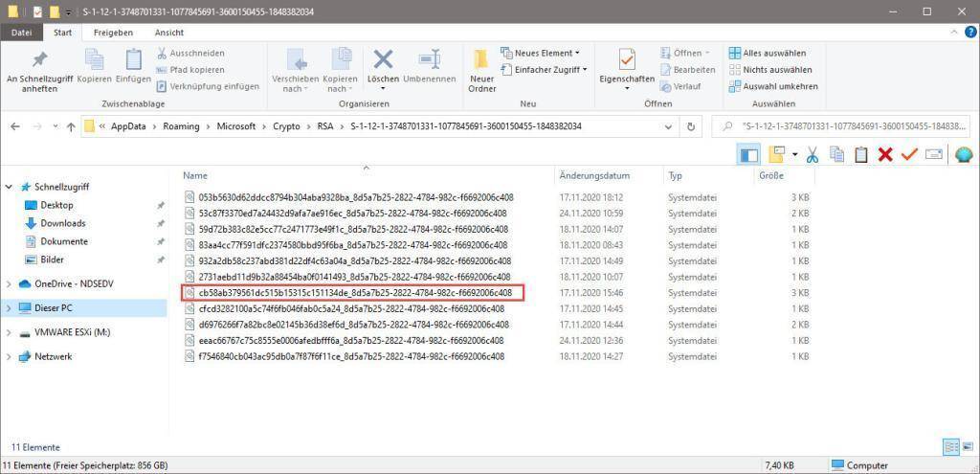This screenshot has height=474, width=980.
Task: Switch to large icons view in status bar
Action: tap(968, 446)
